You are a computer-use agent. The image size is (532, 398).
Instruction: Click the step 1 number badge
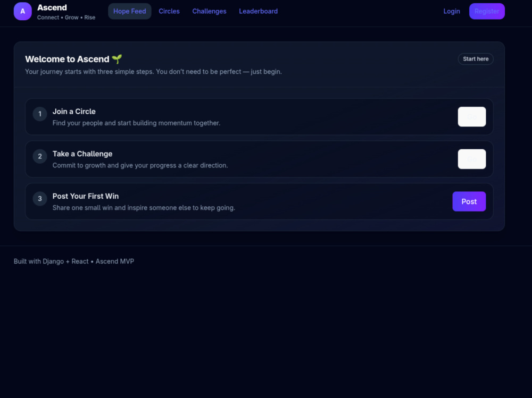(40, 114)
